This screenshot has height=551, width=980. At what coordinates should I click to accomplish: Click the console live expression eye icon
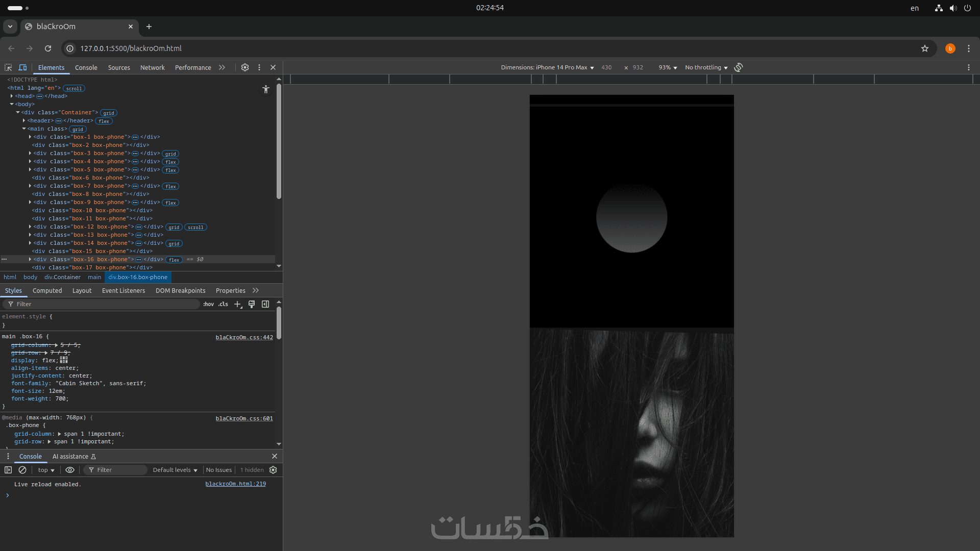[70, 470]
